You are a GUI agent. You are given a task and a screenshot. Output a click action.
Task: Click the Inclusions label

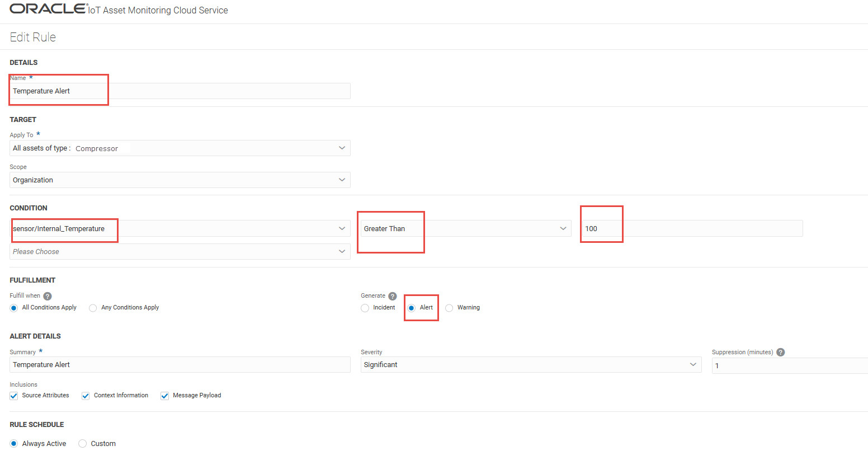pyautogui.click(x=23, y=384)
